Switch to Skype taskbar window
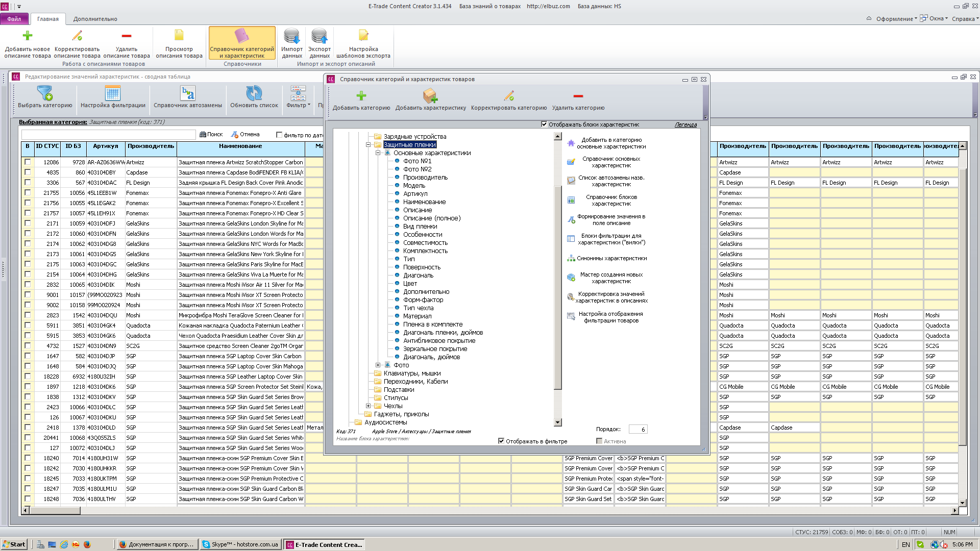Screen dimensions: 980x551 coord(241,544)
